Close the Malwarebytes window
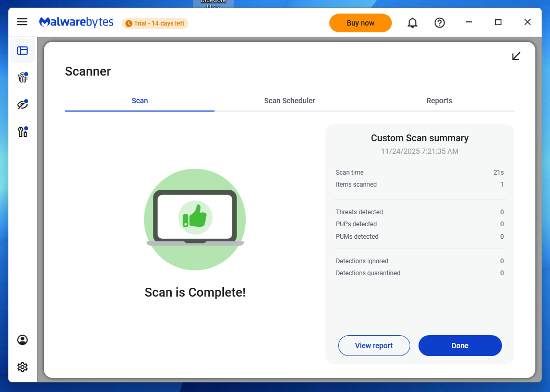The image size is (550, 392). [527, 22]
